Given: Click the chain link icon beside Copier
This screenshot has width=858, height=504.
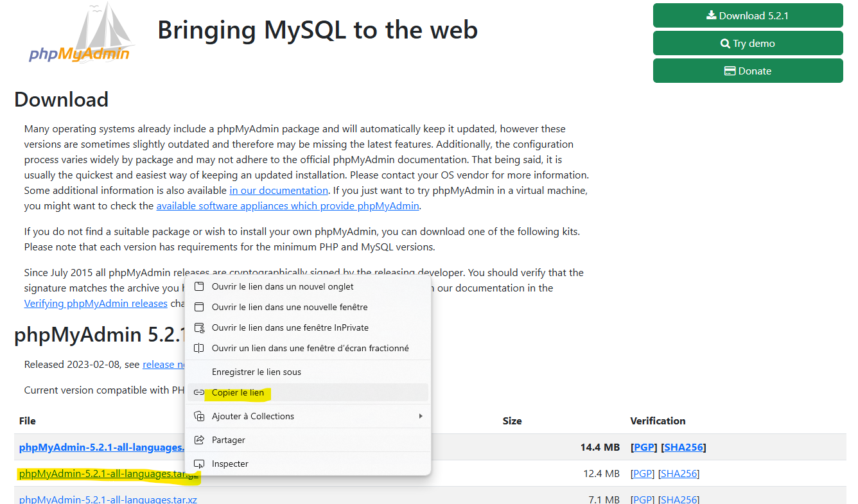Looking at the screenshot, I should [199, 392].
